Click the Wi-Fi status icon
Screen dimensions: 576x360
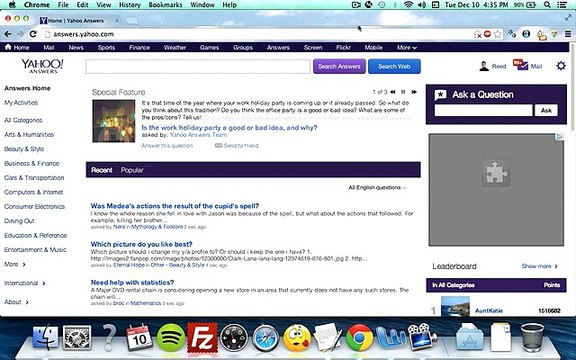[408, 5]
